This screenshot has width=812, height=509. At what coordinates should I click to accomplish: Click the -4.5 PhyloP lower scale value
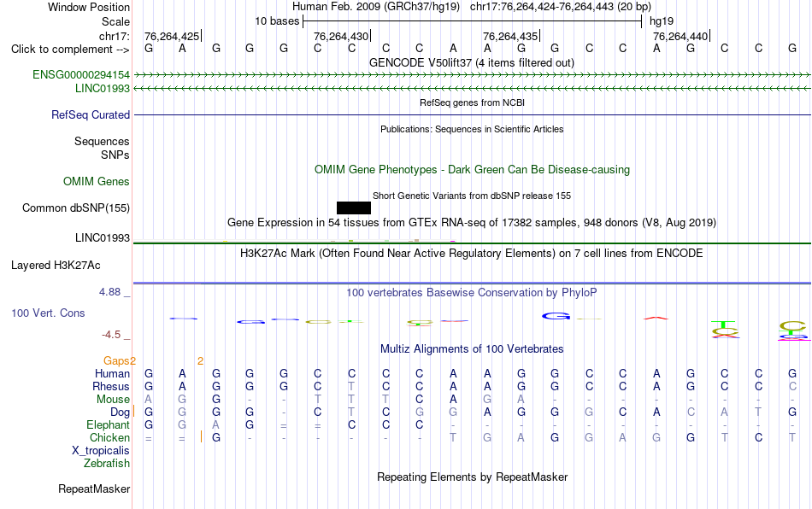point(111,335)
